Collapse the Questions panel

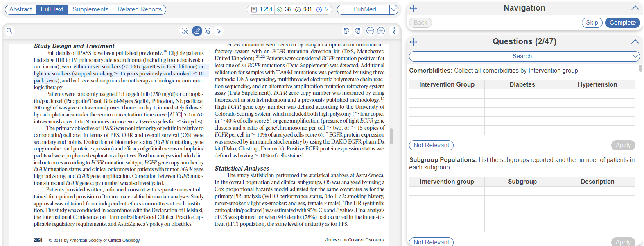[x=635, y=42]
